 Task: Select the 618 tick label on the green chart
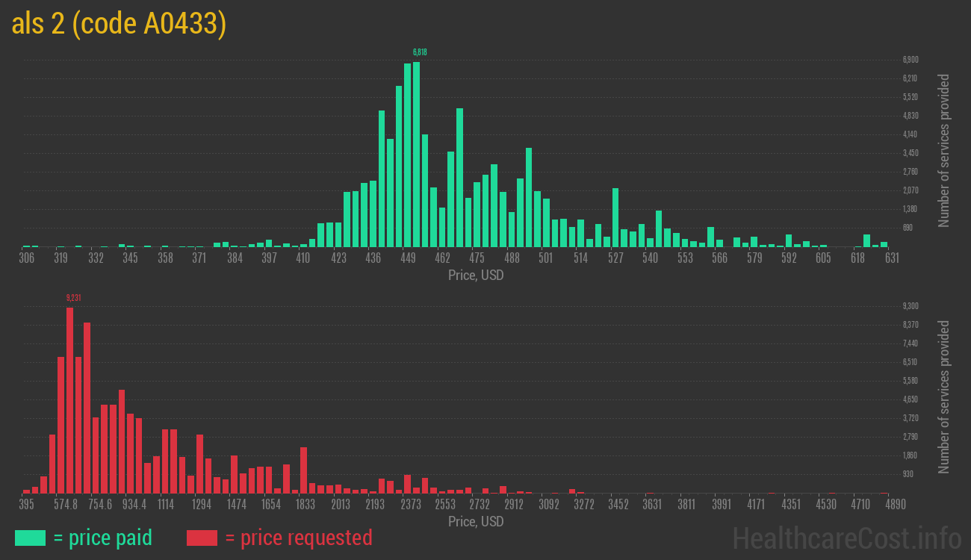pos(857,258)
